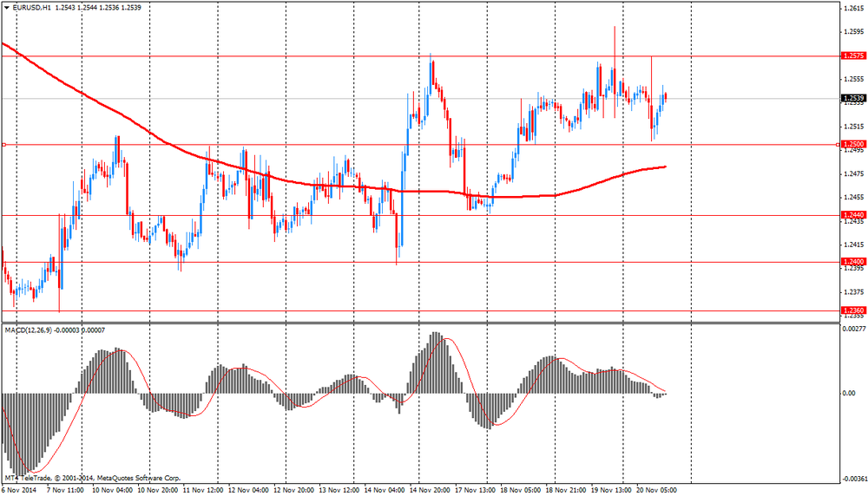Select the red 1.2400 price level tag
Viewport: 868px width, 496px height.
[853, 262]
